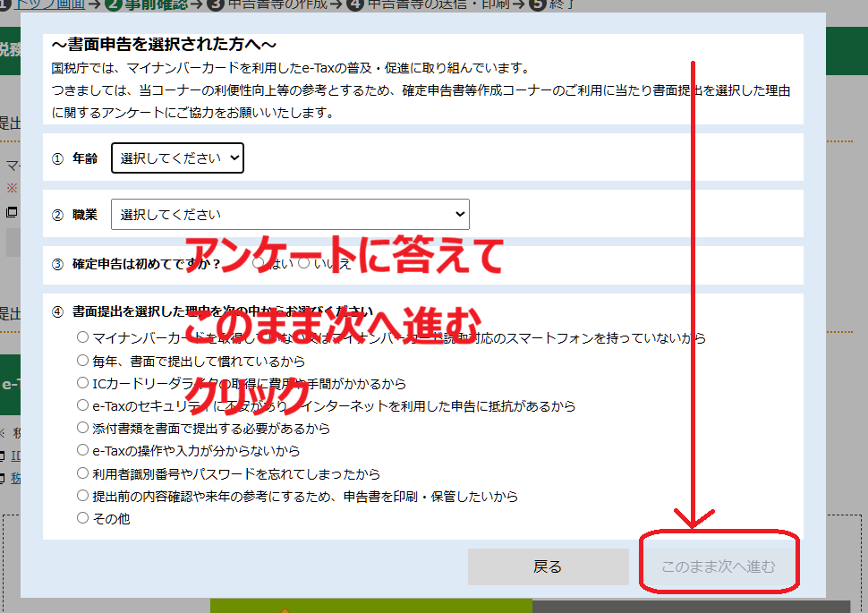Viewport: 868px width, 613px height.
Task: Select the 申告書を印刷・保管したい reason
Action: (83, 496)
